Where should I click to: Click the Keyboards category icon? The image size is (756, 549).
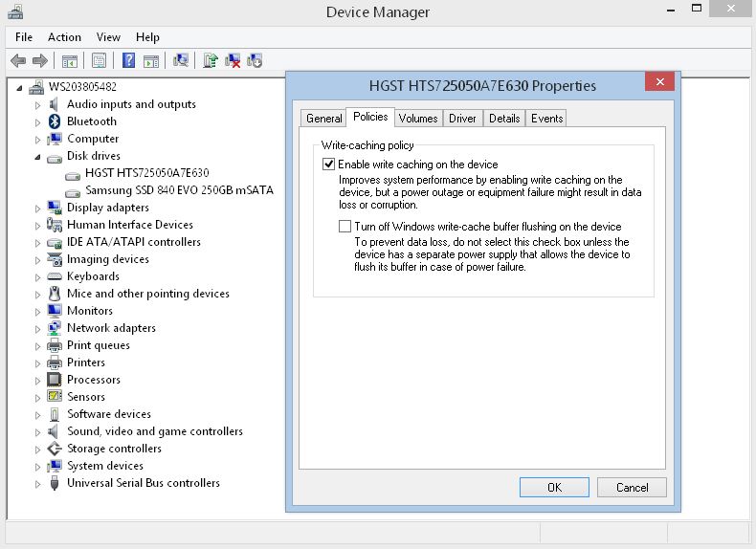pos(55,276)
